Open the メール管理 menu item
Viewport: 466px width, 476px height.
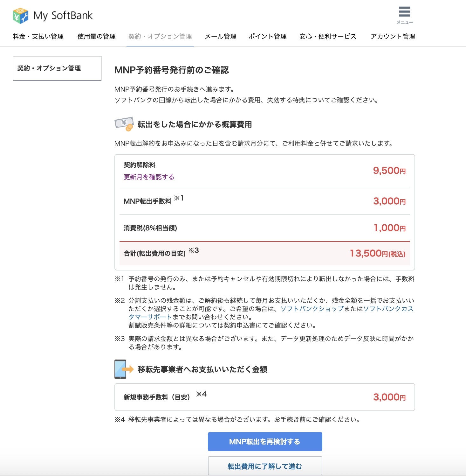[220, 37]
